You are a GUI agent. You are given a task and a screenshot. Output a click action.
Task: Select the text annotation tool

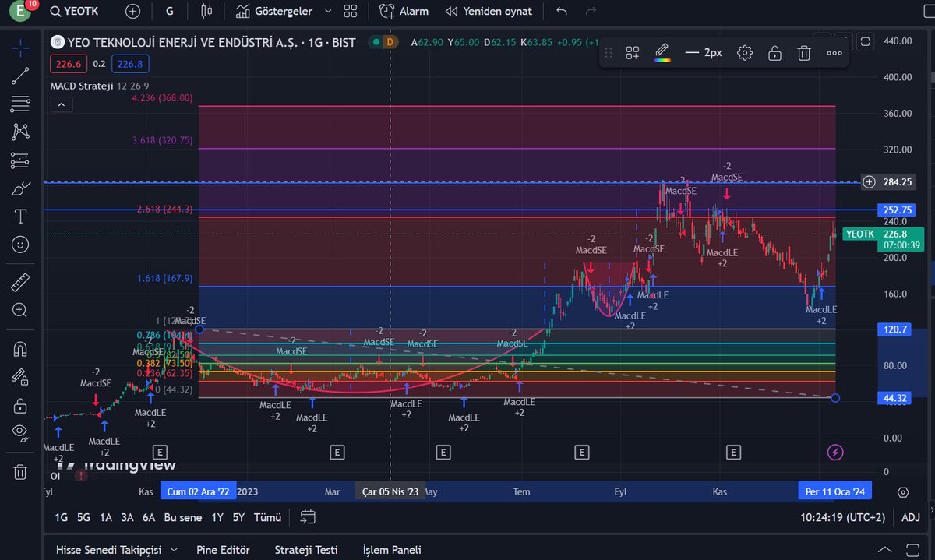(x=20, y=217)
